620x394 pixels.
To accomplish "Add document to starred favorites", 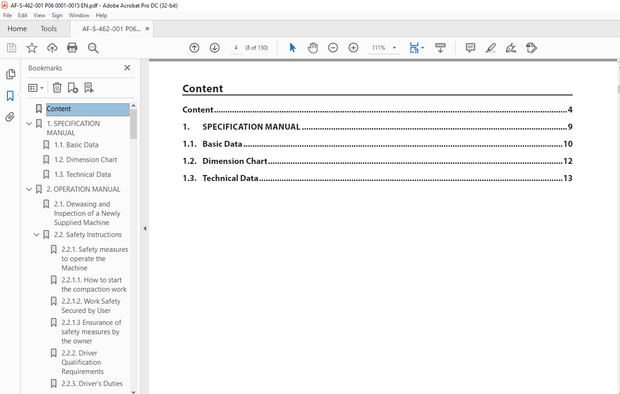I will (32, 48).
